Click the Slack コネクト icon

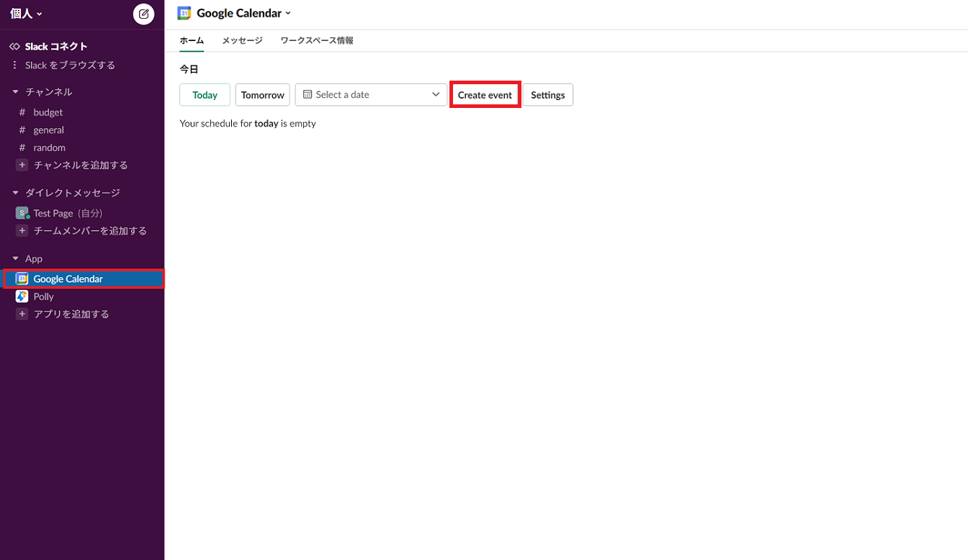click(x=14, y=47)
